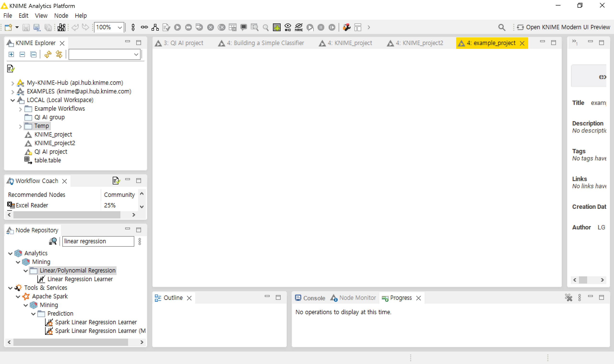This screenshot has height=364, width=614.
Task: Expand the Temp folder in Explorer
Action: pyautogui.click(x=20, y=126)
